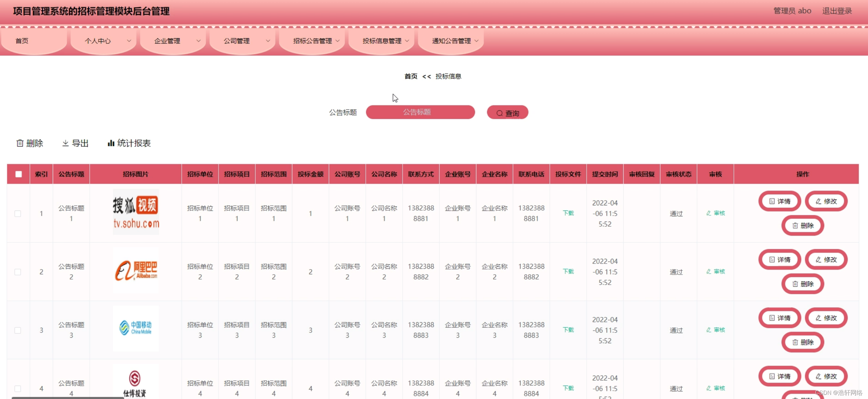868x399 pixels.
Task: Click the 修改 pencil icon for row 3
Action: [x=818, y=318]
